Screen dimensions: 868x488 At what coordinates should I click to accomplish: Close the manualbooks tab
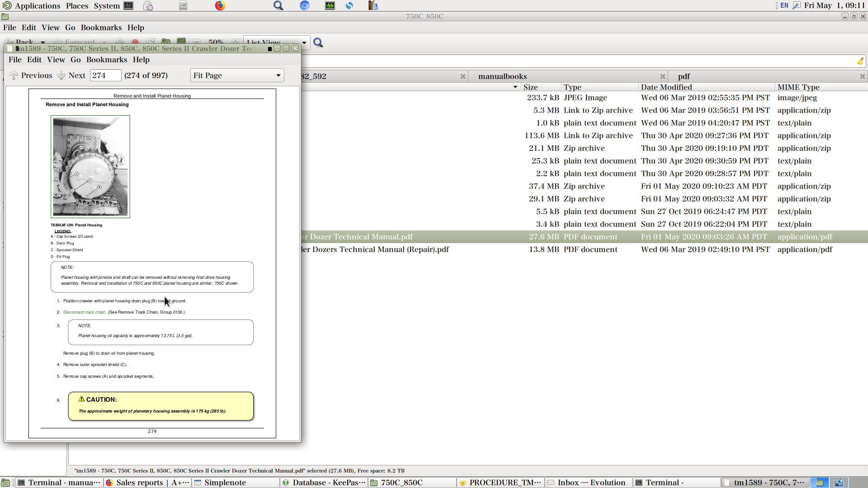(x=662, y=76)
